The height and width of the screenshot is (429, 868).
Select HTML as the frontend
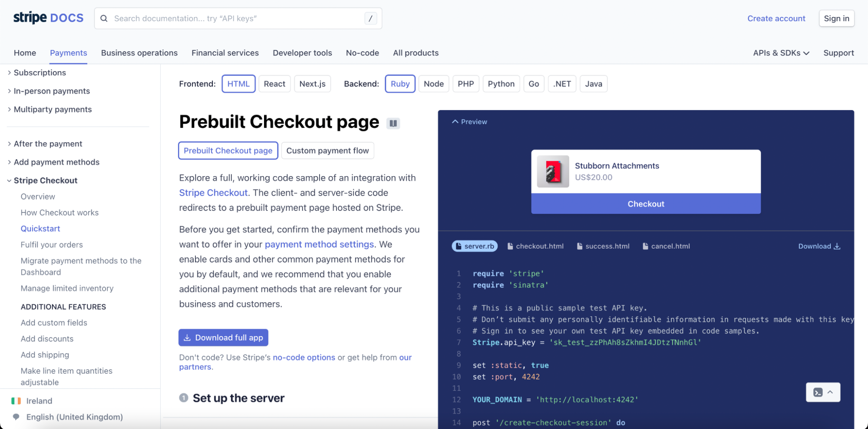click(x=238, y=84)
